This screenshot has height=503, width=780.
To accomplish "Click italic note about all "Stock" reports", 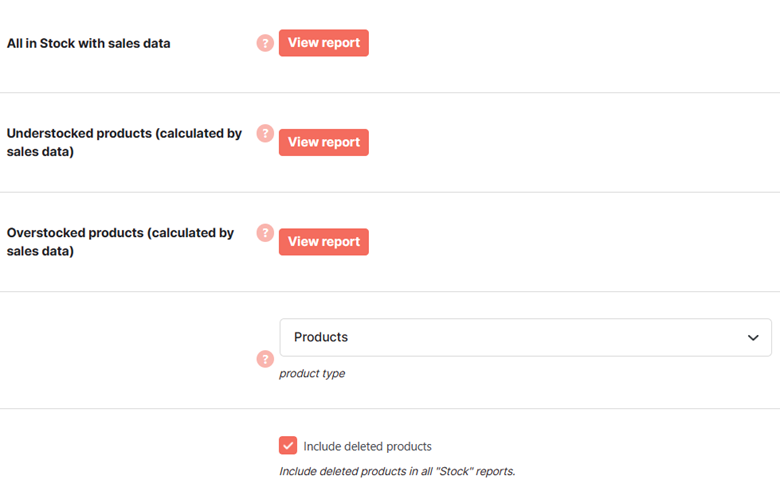I will (397, 471).
